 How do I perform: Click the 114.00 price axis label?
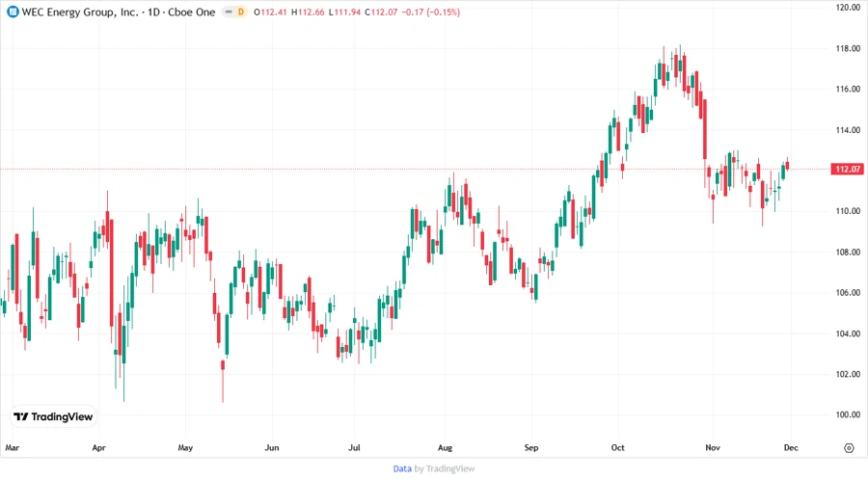point(848,130)
